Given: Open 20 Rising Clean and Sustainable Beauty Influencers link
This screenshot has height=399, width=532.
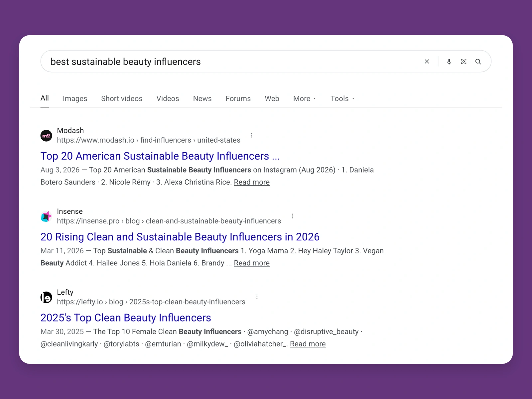Looking at the screenshot, I should [x=180, y=237].
